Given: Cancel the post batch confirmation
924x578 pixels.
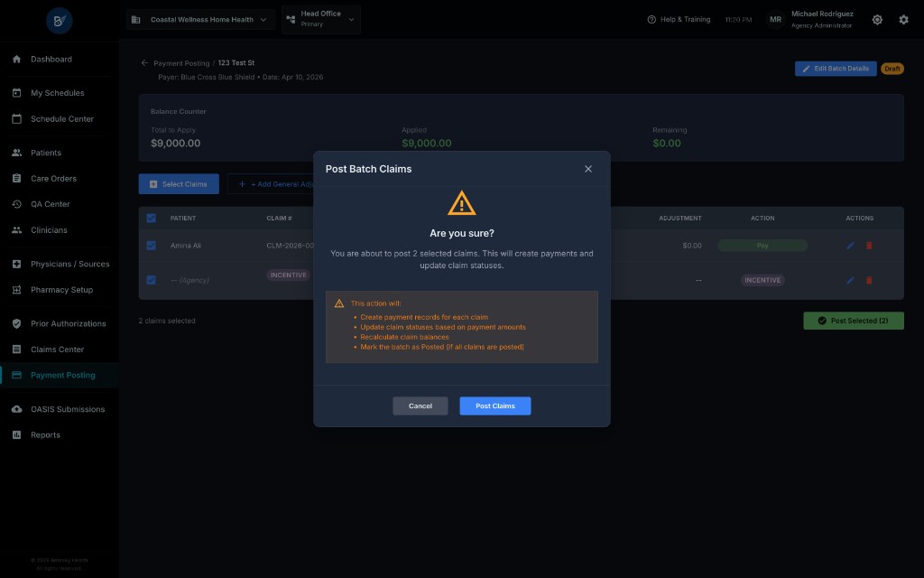Looking at the screenshot, I should 420,406.
